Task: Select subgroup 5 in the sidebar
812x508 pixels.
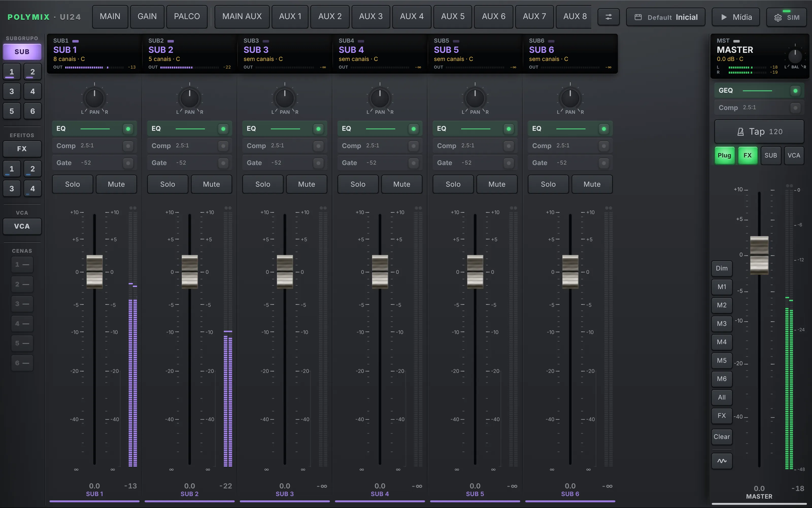Action: pos(12,111)
